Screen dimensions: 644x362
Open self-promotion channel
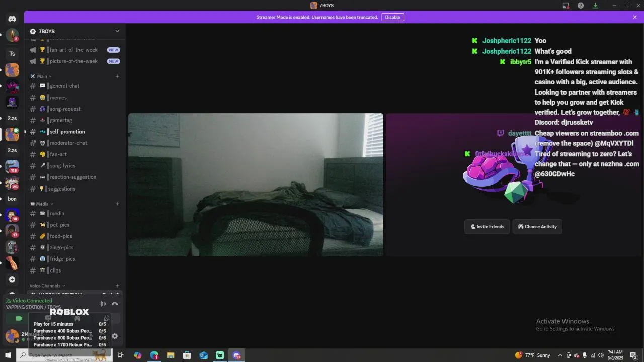(74, 132)
